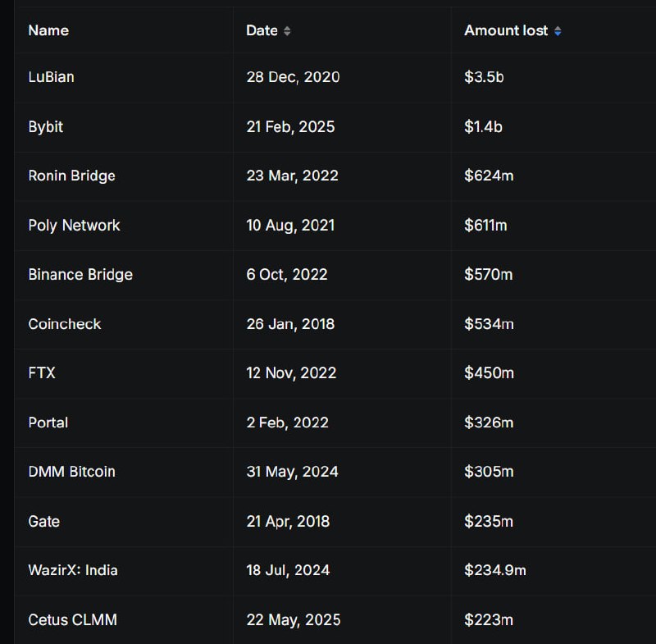Screen dimensions: 656x644
Task: Click DMM Bitcoin in the list
Action: coord(71,472)
